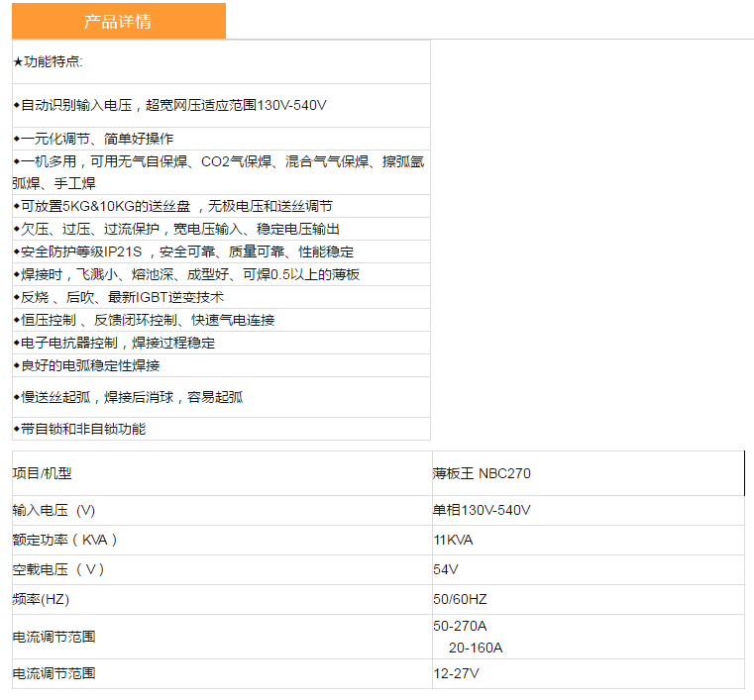Click the 额定功率（KVA）label cell

pyautogui.click(x=222, y=540)
